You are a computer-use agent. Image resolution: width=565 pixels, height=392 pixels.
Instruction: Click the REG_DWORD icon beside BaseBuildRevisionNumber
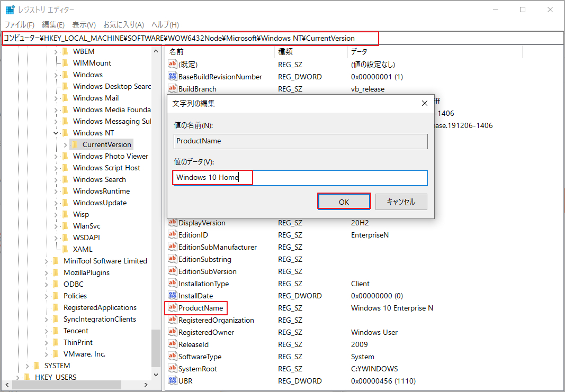pyautogui.click(x=172, y=76)
